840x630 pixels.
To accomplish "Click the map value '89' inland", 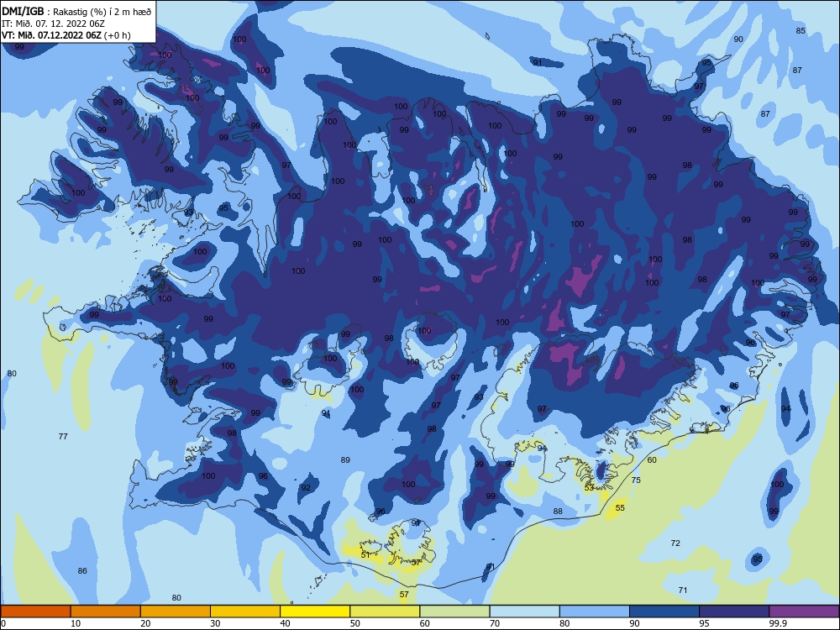I will pos(345,460).
